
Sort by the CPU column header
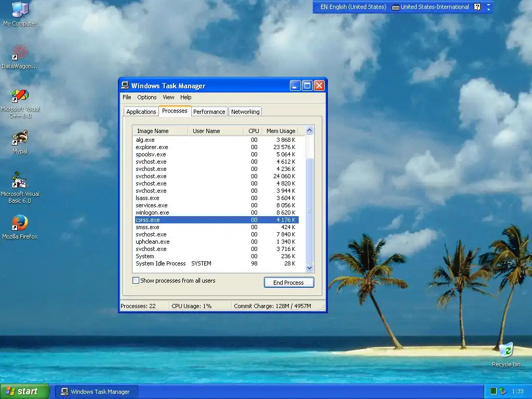click(252, 131)
